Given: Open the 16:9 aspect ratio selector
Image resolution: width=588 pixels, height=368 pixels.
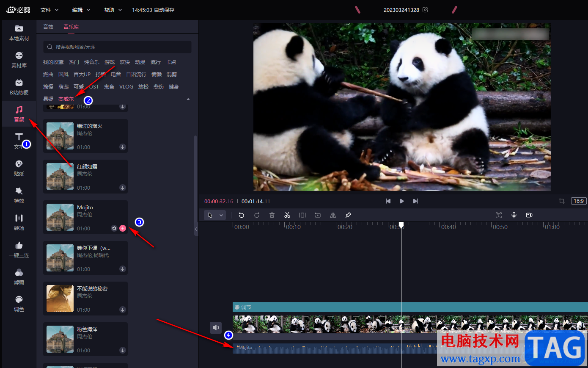Looking at the screenshot, I should (579, 201).
